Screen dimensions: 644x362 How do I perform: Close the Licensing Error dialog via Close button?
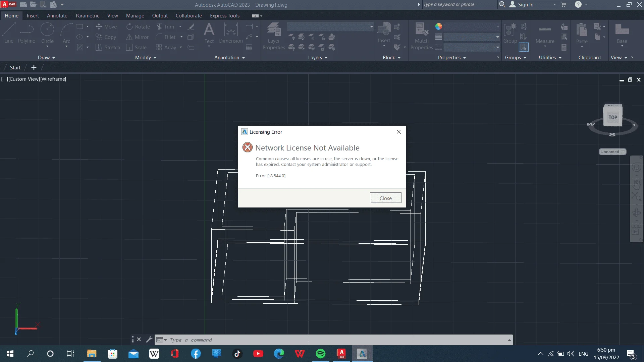point(385,198)
